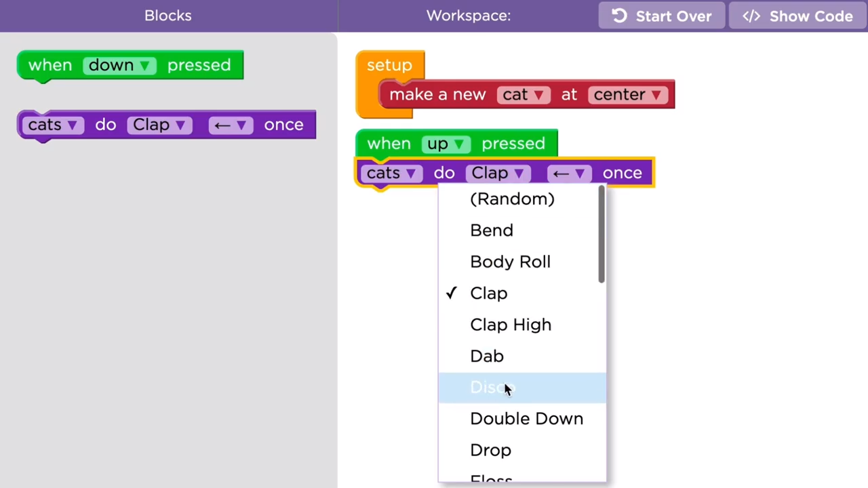Click the dance move list scrollbar
868x488 pixels.
[x=601, y=235]
